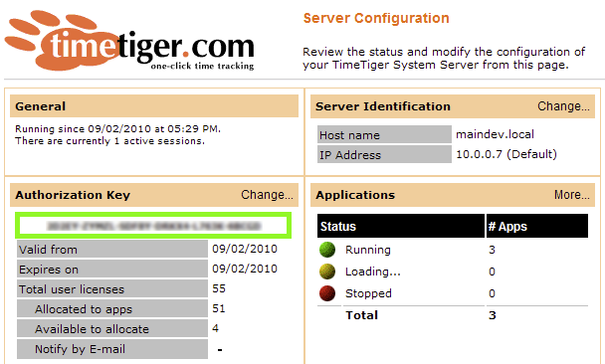Click the Applications header title

point(355,195)
